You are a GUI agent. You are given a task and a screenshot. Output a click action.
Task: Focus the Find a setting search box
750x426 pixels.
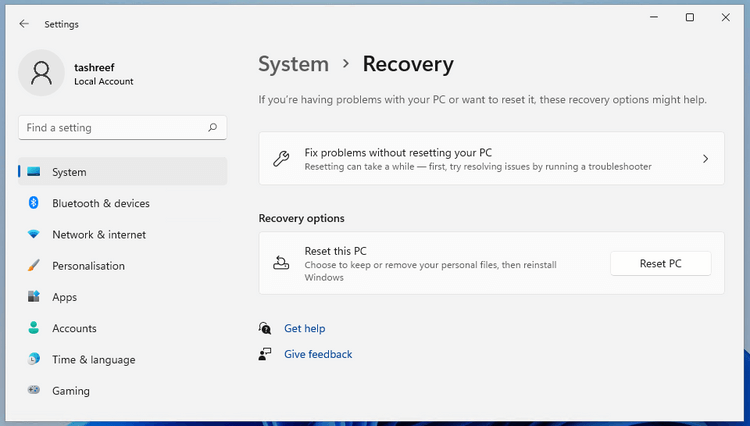pos(112,128)
